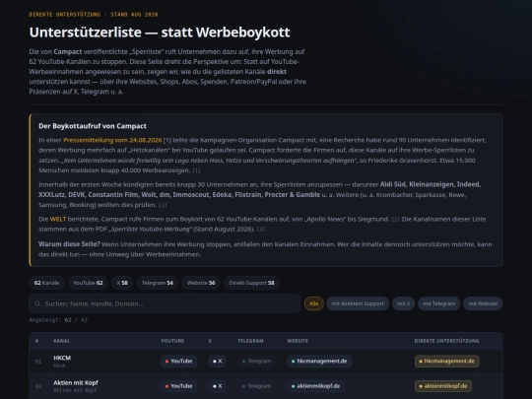Click the footnote reference [3] after 'Stand August 2026'
The image size is (532, 399).
point(260,230)
